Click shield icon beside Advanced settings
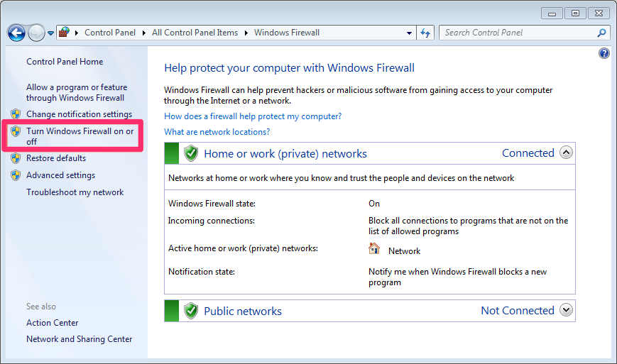This screenshot has width=617, height=364. 16,175
